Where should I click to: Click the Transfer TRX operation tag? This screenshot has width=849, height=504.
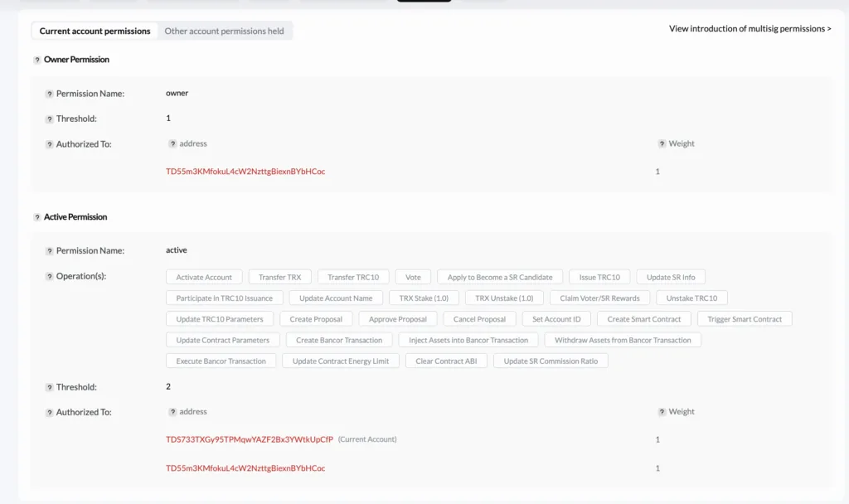tap(279, 277)
